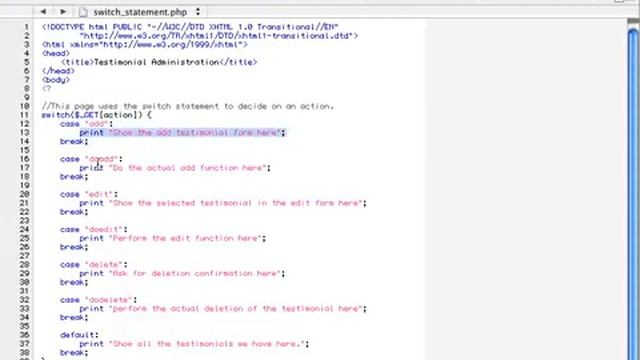Click break; on line 18
The image size is (640, 360).
pos(74,177)
